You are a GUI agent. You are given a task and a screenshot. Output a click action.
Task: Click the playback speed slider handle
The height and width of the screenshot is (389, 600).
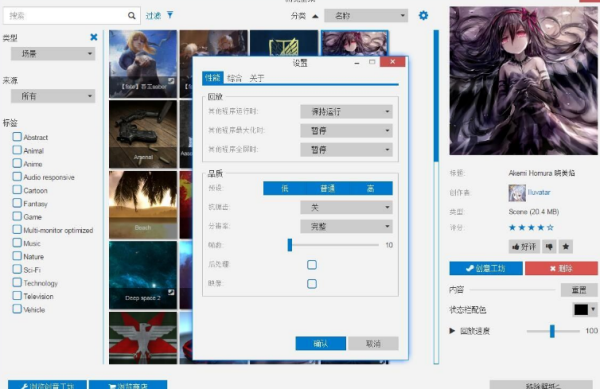click(x=552, y=331)
